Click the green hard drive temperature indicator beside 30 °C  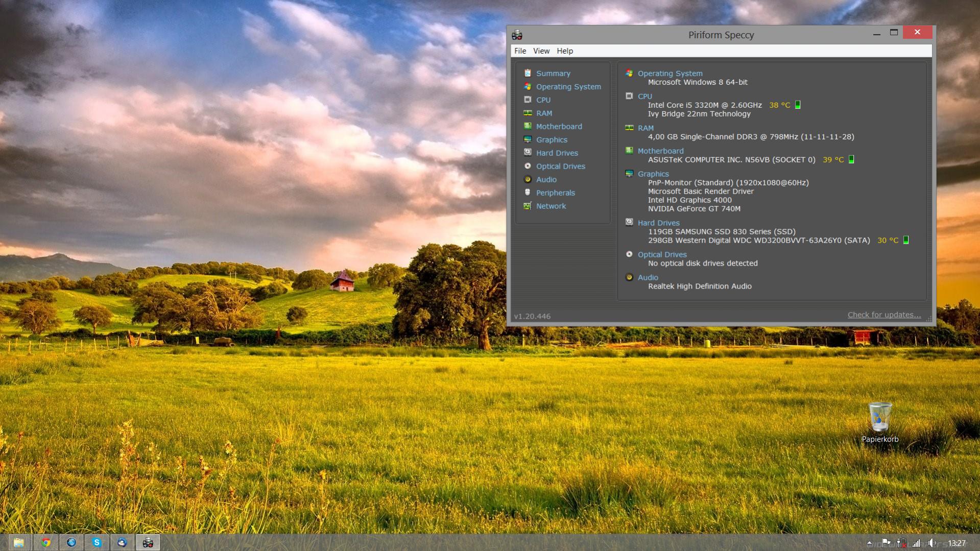point(906,240)
